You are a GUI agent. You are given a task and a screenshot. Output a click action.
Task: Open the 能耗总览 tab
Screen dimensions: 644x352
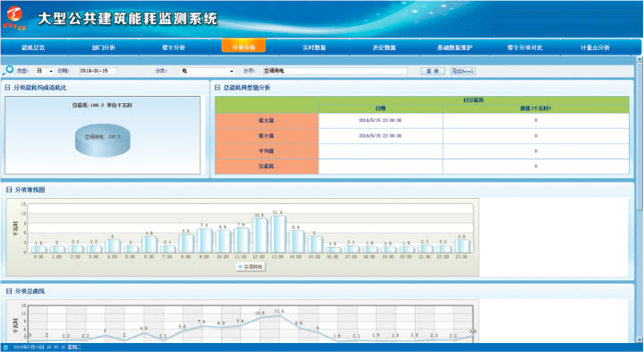click(33, 47)
